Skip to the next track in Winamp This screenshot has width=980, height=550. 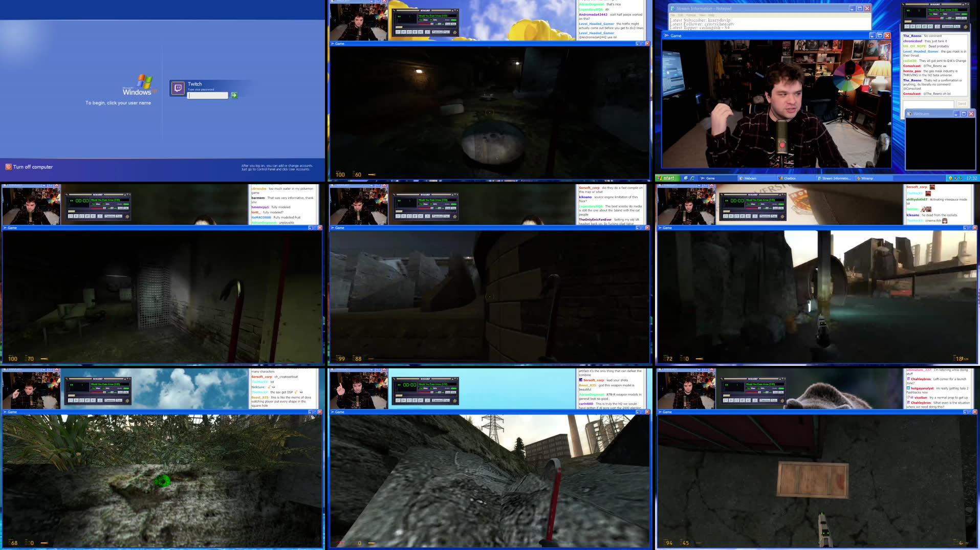[930, 27]
